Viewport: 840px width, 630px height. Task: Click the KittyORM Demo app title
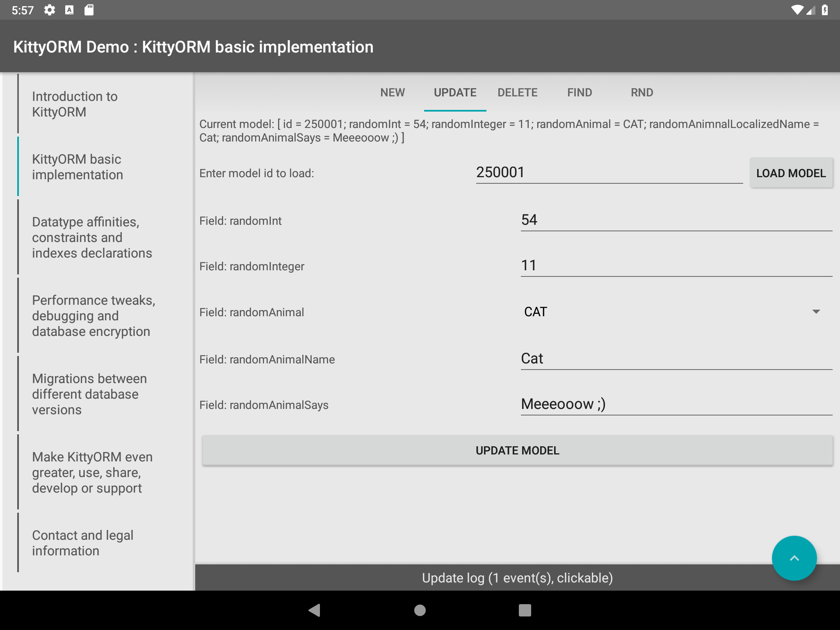point(193,47)
